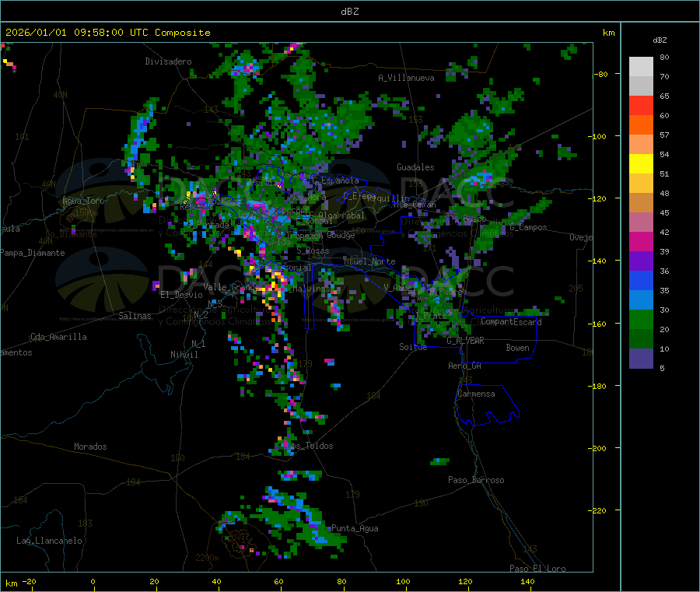Click the 100 km horizontal axis tick
700x592 pixels.
click(403, 581)
